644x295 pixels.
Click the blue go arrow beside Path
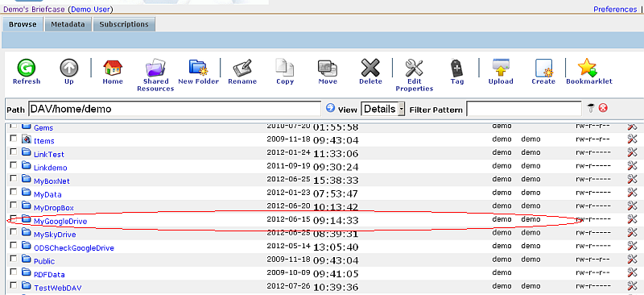[x=330, y=108]
